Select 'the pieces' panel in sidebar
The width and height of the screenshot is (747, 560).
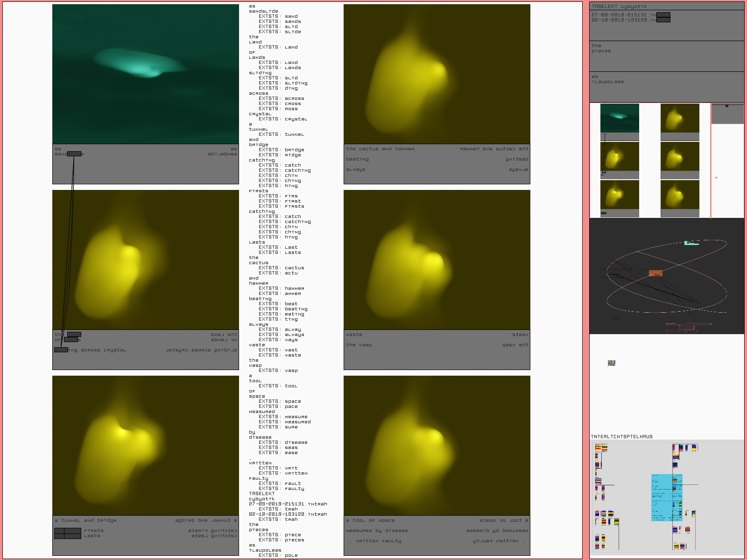tap(666, 56)
